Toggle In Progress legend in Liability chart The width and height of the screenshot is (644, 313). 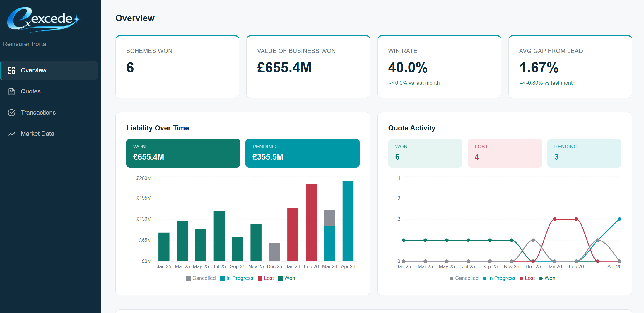(237, 278)
